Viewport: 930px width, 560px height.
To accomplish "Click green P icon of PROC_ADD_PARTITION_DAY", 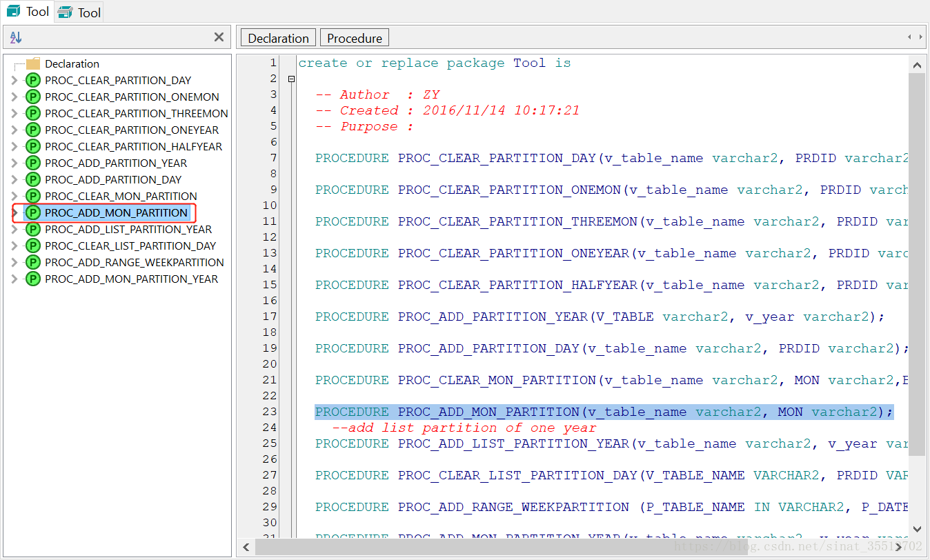I will pos(32,179).
